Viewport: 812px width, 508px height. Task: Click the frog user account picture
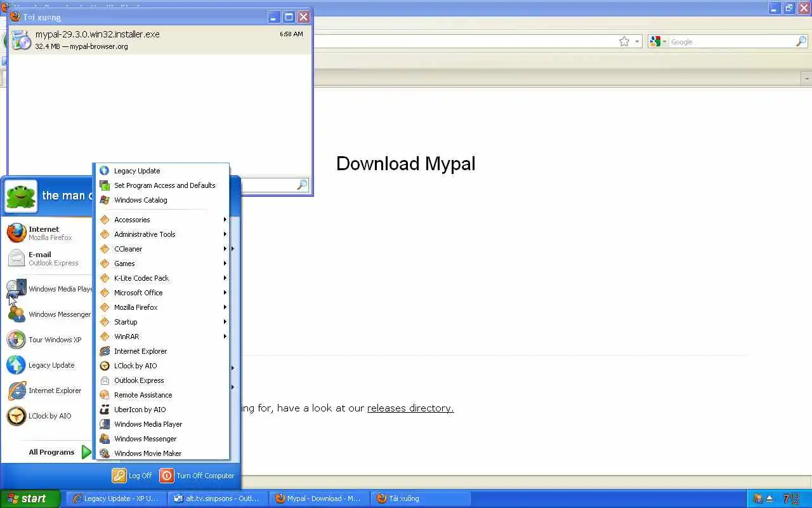[x=21, y=196]
